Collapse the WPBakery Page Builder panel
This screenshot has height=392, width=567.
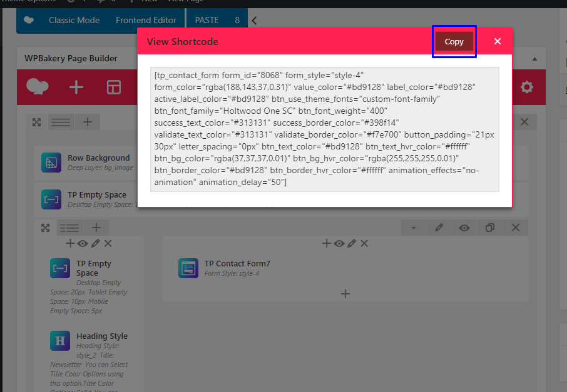coord(534,59)
